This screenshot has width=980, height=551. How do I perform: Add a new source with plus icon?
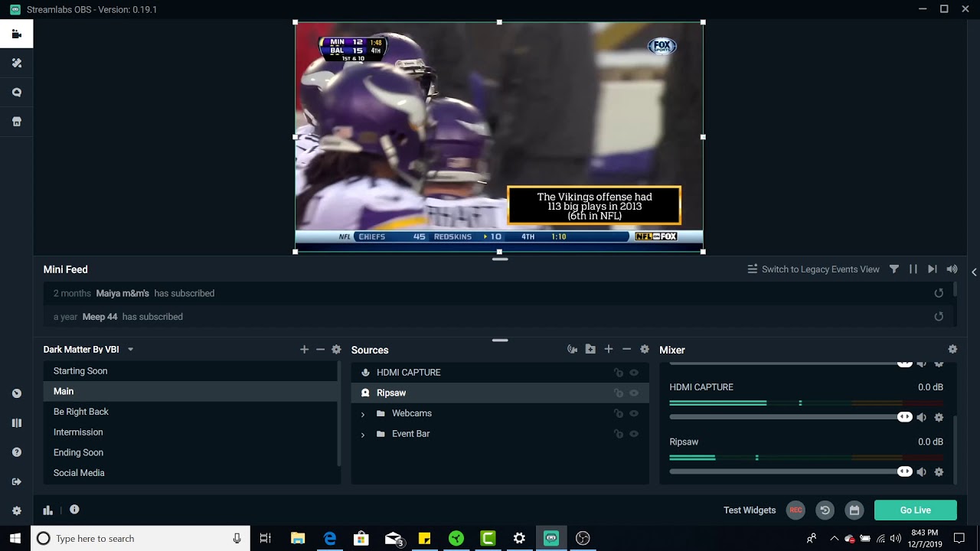click(x=609, y=350)
